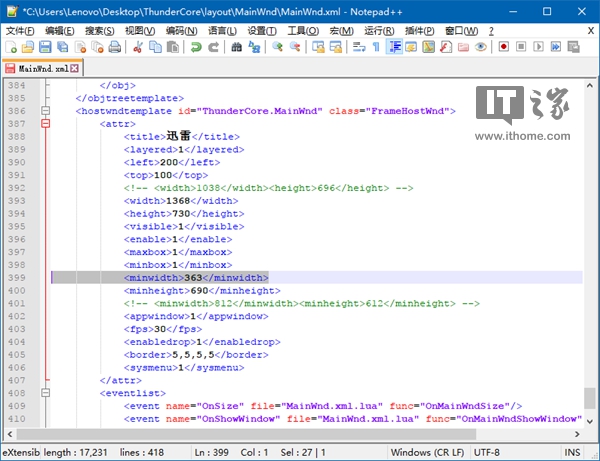Image resolution: width=600 pixels, height=461 pixels.
Task: Open the 插件(P) menu
Action: tap(420, 31)
